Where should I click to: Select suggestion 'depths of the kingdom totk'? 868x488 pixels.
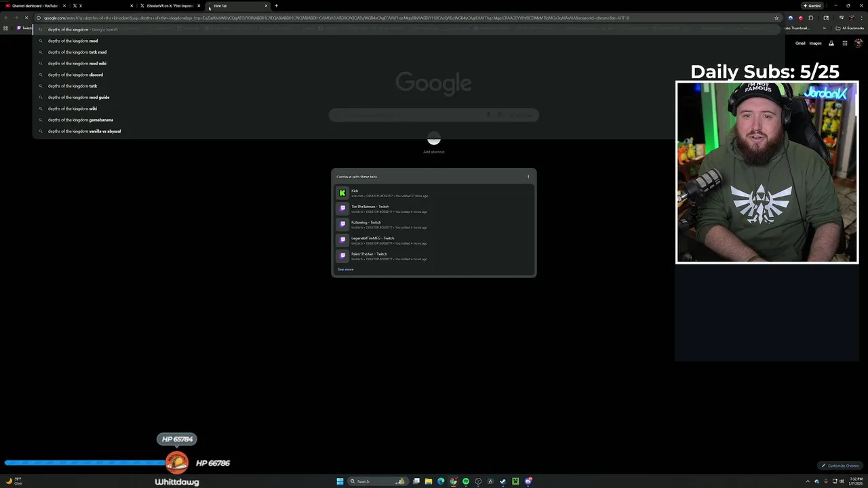tap(407, 86)
